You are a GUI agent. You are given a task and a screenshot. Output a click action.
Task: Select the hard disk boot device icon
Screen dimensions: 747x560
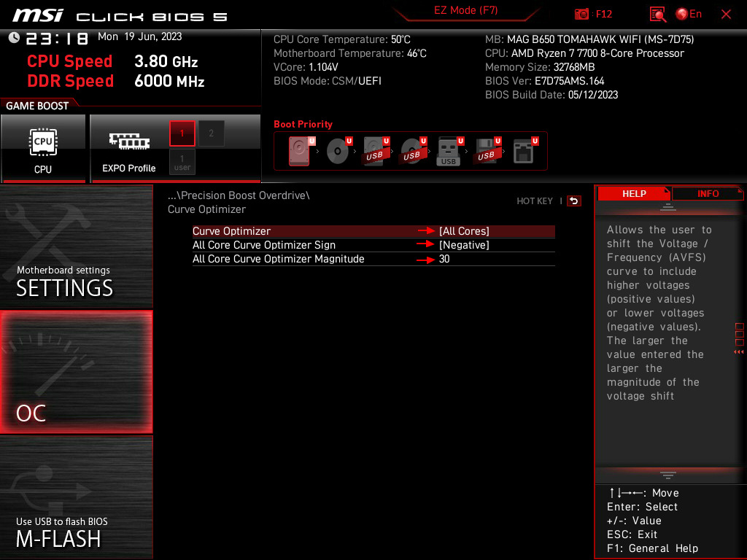pos(301,151)
